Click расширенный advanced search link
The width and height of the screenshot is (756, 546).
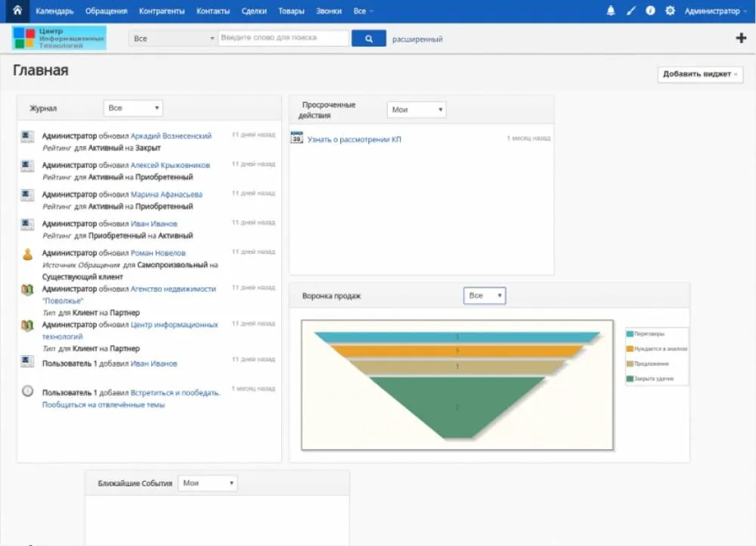click(417, 39)
